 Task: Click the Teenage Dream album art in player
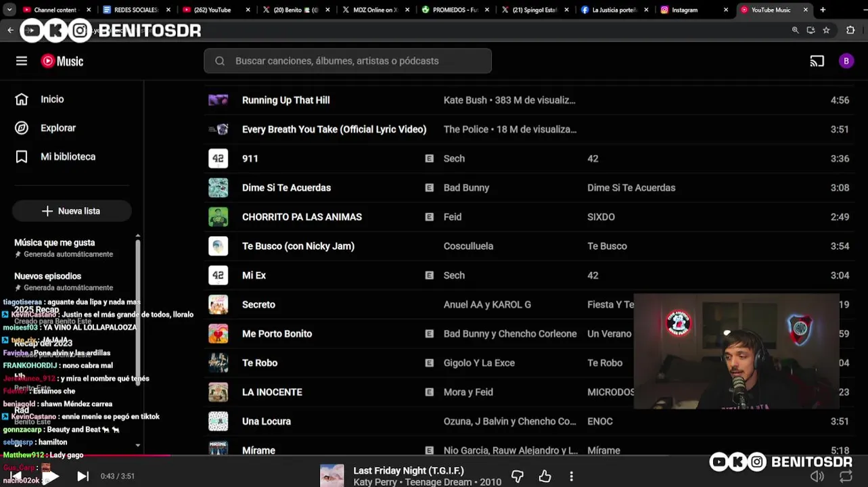tap(332, 476)
